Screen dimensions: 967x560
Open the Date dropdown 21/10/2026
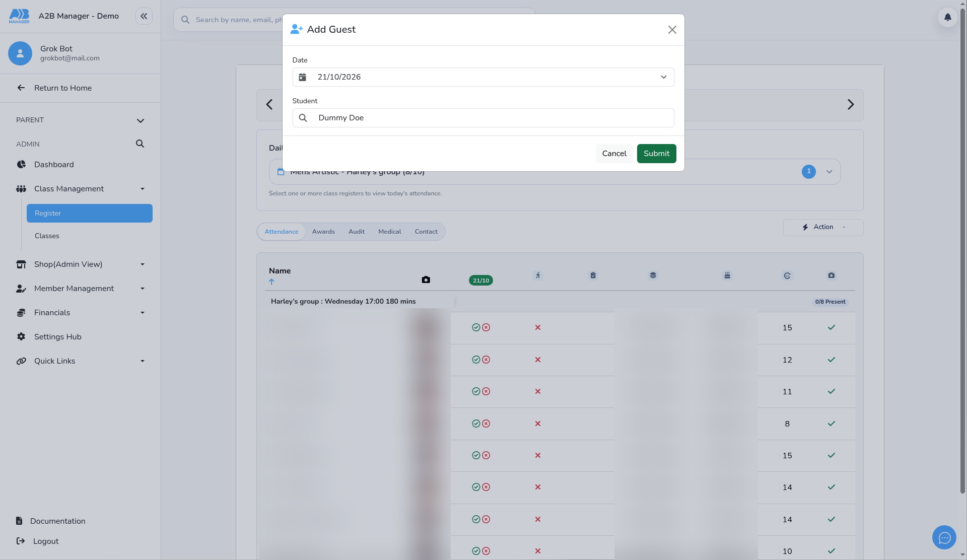pos(483,77)
